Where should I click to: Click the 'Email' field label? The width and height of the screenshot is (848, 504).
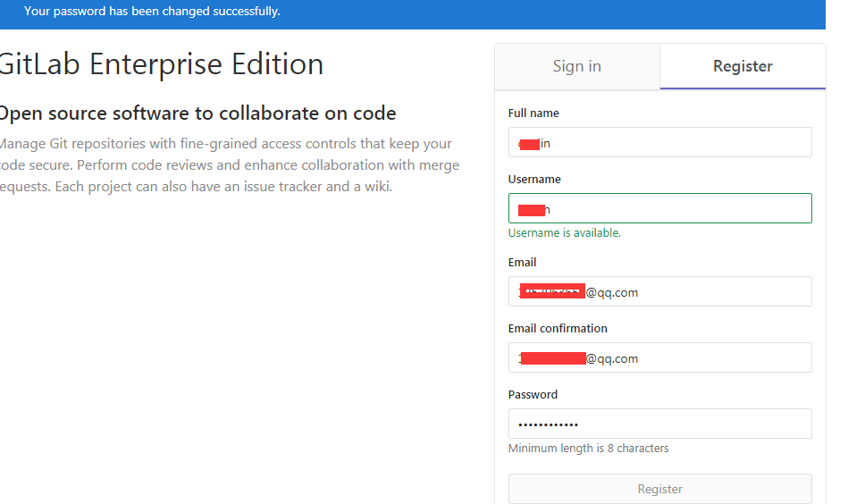click(x=523, y=262)
